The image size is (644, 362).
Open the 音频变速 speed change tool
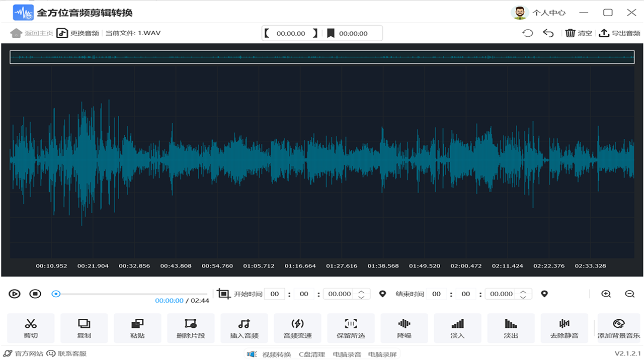(x=297, y=328)
